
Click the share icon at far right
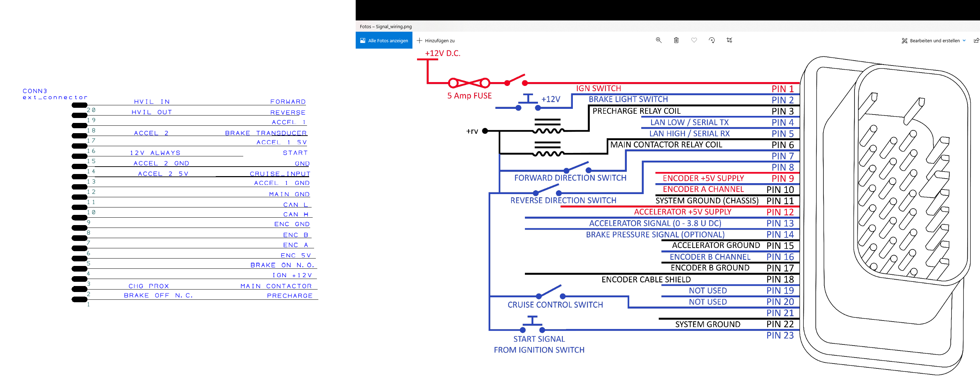point(976,41)
